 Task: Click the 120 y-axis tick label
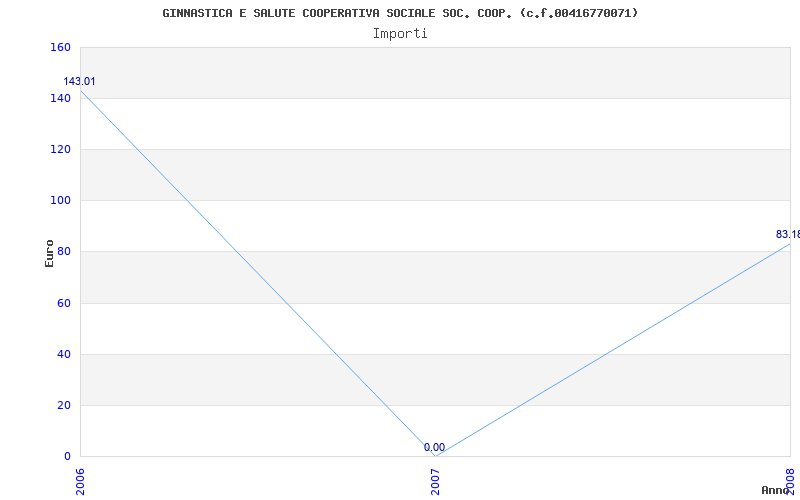click(60, 149)
